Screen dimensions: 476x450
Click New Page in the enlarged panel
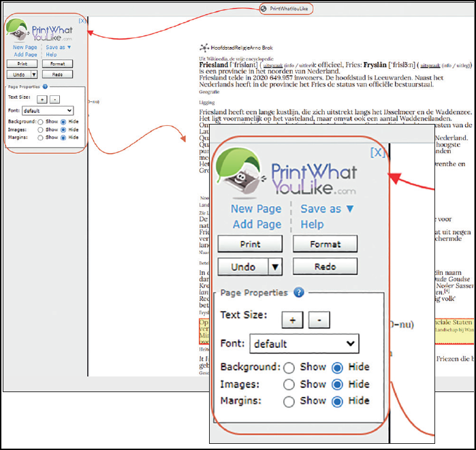[x=256, y=209]
